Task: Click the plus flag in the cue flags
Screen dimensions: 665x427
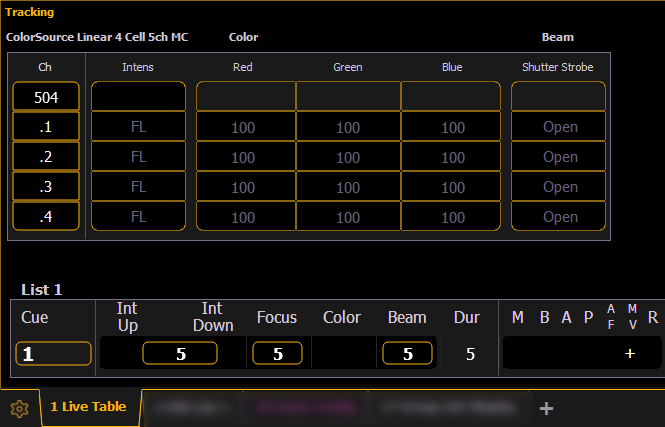Action: 629,354
